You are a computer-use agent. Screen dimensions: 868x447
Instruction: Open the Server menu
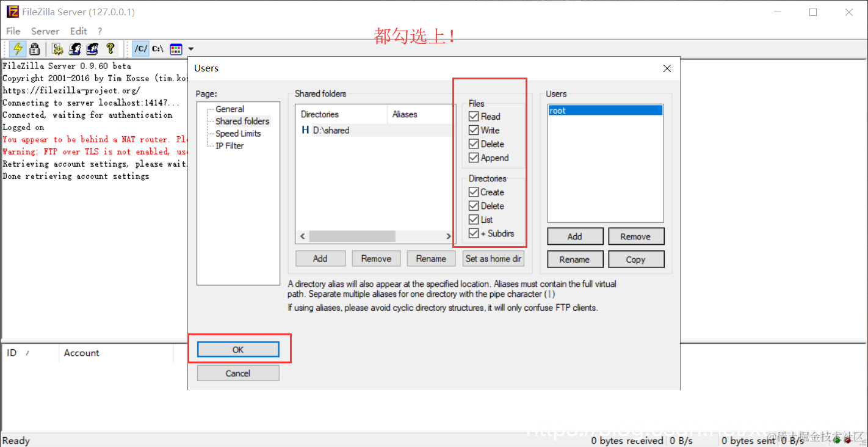45,31
